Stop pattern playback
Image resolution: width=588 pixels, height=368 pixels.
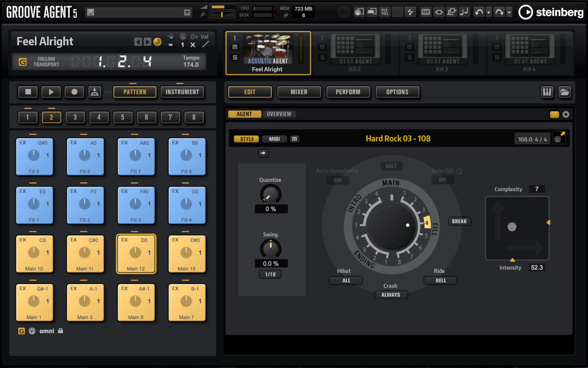pos(28,92)
